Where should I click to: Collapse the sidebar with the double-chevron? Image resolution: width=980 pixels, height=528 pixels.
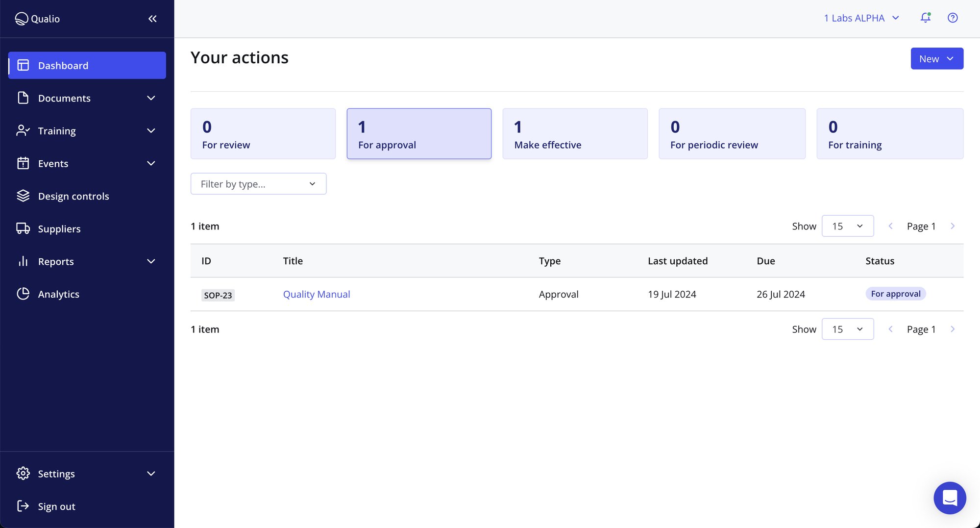152,19
